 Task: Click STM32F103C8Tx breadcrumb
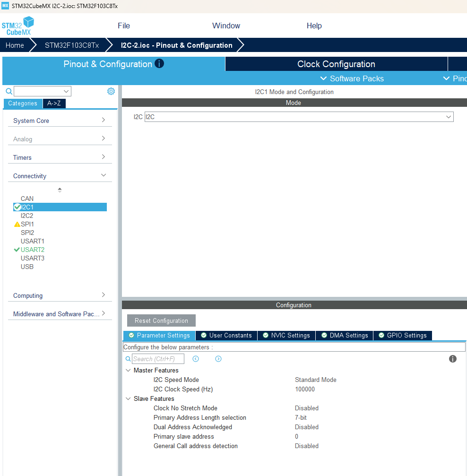click(72, 45)
